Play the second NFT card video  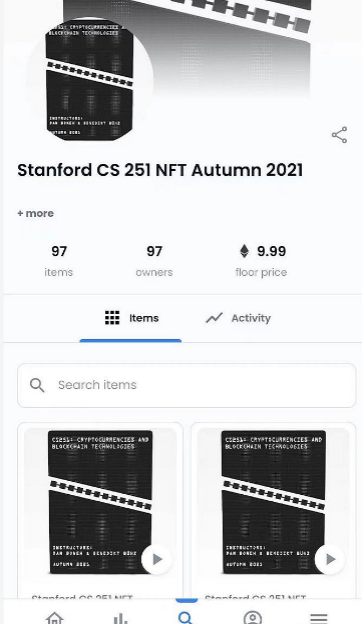click(x=330, y=559)
